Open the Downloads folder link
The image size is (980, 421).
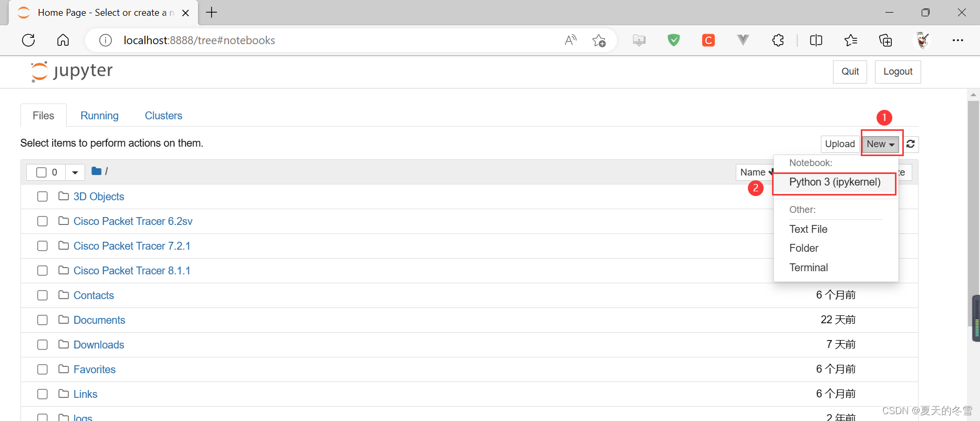click(99, 345)
